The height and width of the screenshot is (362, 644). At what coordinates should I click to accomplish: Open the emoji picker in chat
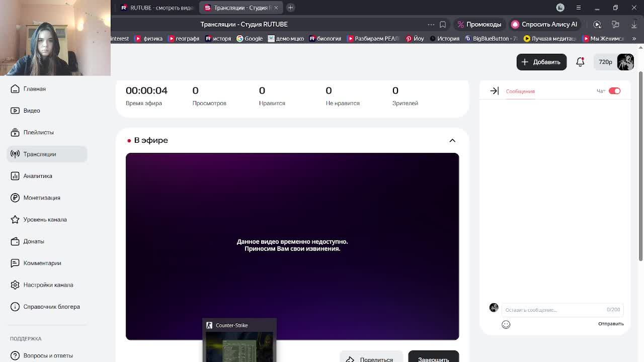point(506,325)
